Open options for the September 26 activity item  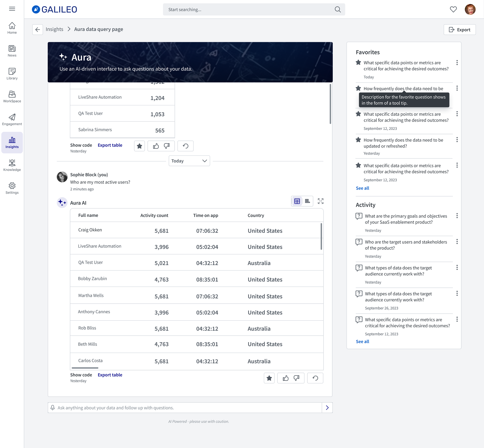click(x=457, y=293)
